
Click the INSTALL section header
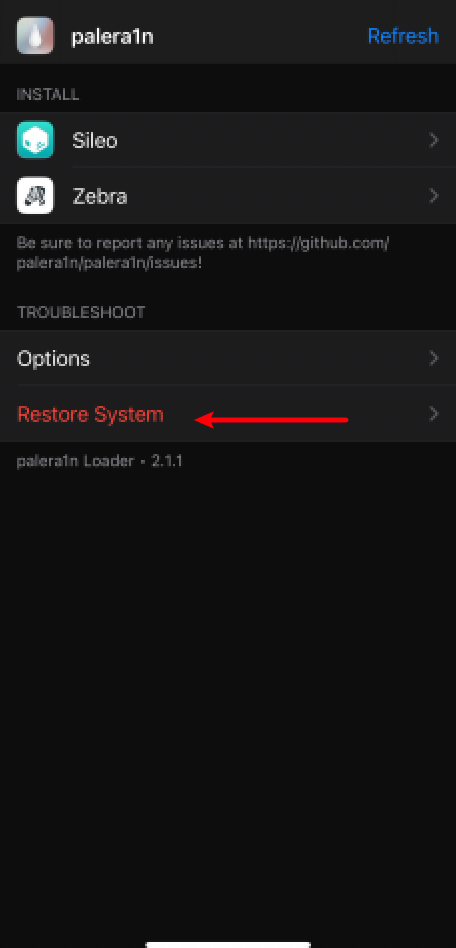[x=48, y=95]
